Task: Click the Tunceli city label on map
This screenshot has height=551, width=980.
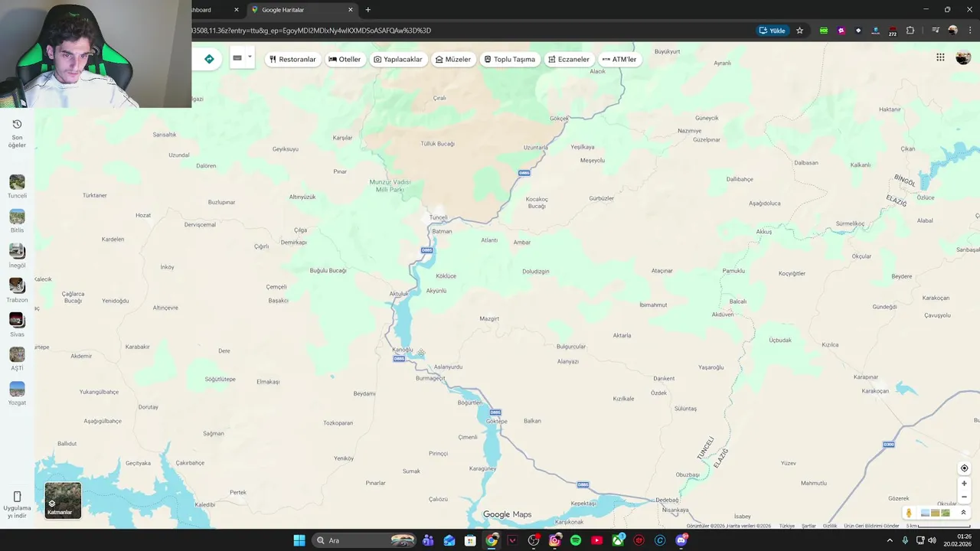Action: [438, 217]
